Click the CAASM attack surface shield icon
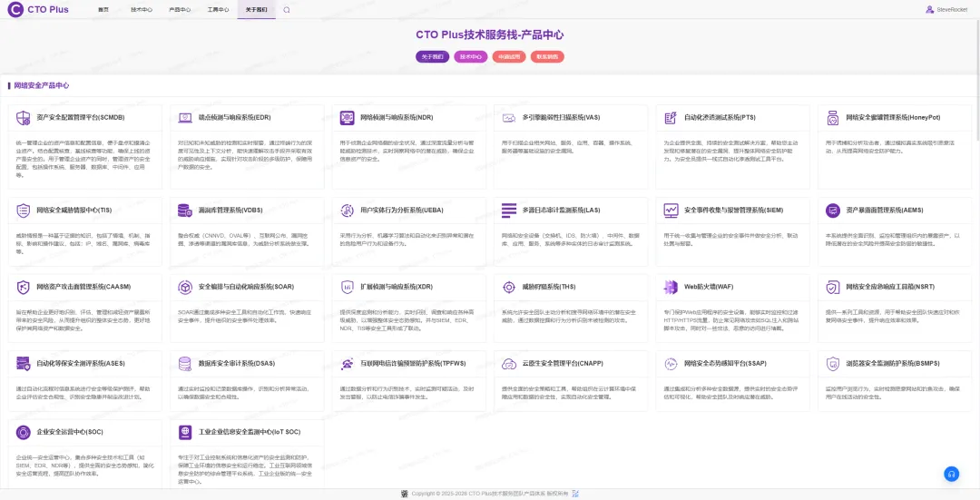 pos(23,288)
